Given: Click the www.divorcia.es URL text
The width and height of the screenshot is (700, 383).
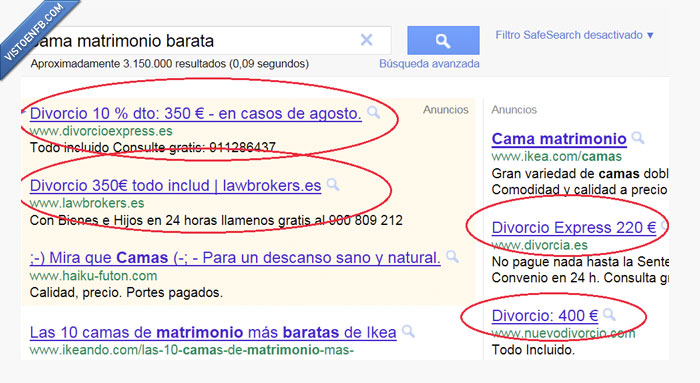Looking at the screenshot, I should [540, 245].
